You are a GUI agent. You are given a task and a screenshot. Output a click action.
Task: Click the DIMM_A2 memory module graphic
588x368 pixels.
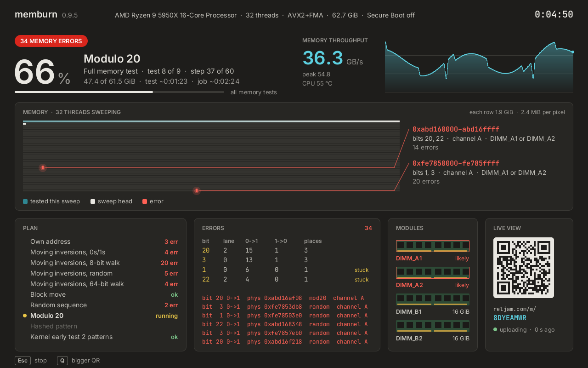point(433,273)
